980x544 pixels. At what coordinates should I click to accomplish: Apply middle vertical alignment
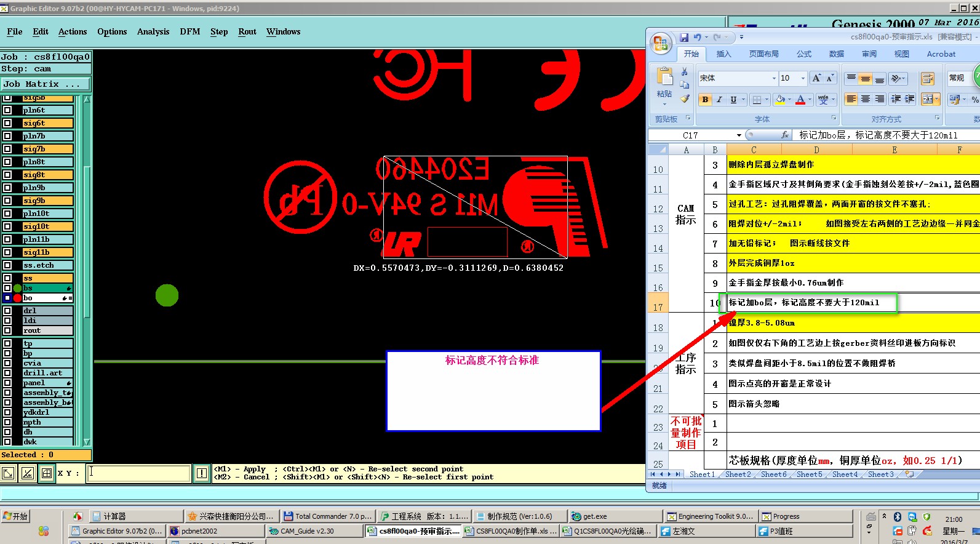tap(866, 78)
